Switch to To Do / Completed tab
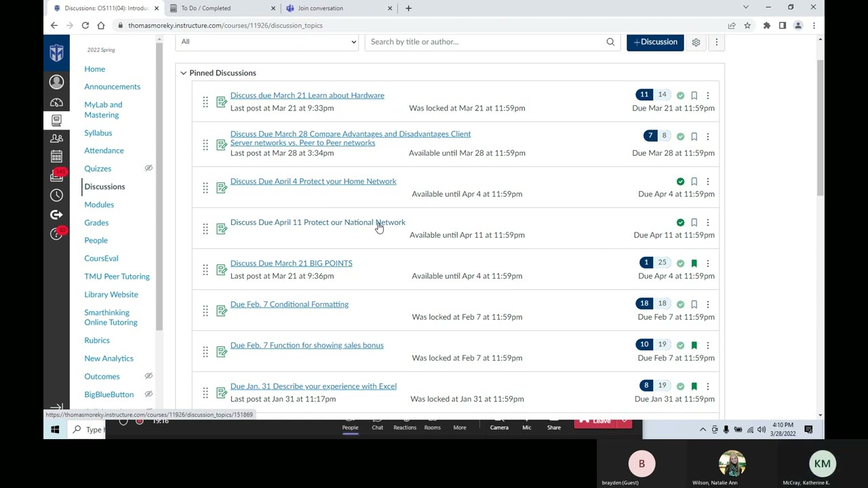The image size is (868, 488). 221,8
